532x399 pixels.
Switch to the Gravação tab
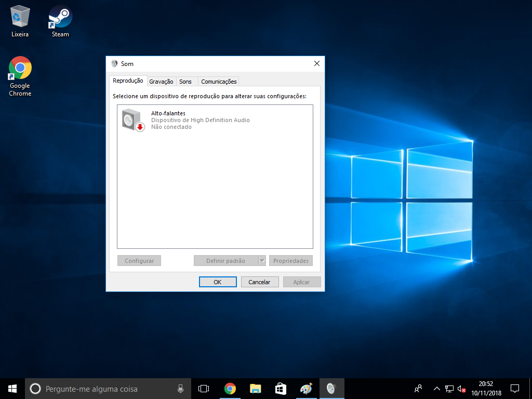(x=161, y=82)
